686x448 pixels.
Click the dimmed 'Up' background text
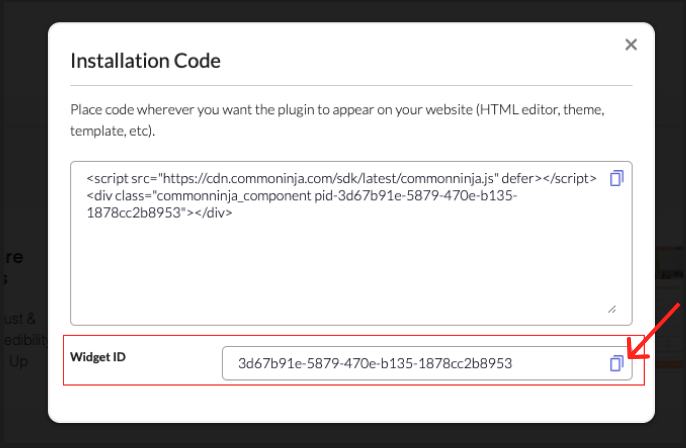point(18,361)
